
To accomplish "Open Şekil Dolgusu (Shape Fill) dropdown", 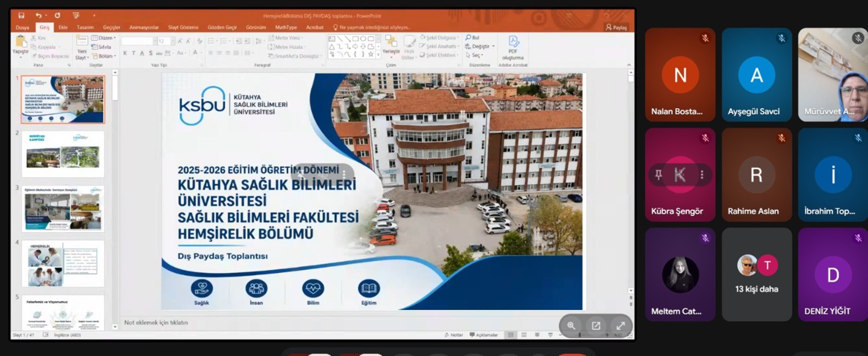I will (438, 38).
